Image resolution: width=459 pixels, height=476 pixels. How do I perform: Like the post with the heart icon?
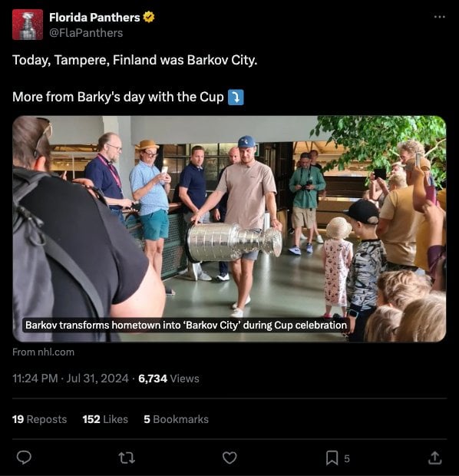[x=229, y=458]
